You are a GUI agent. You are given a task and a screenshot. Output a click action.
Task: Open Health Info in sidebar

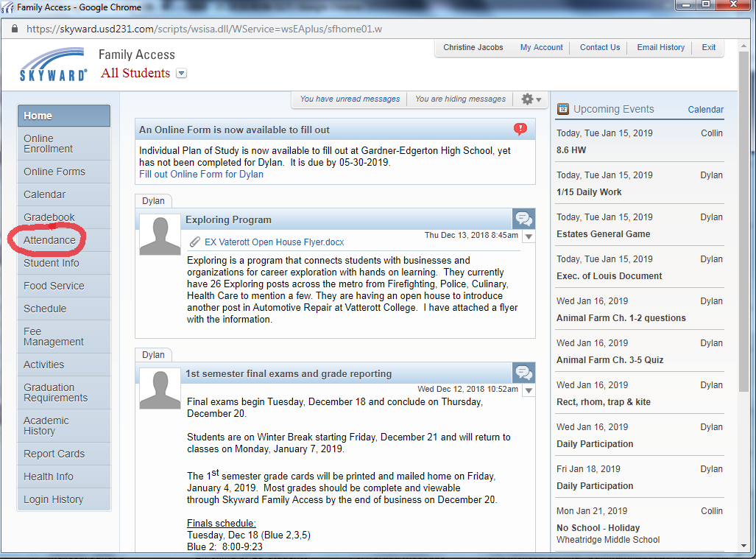[64, 477]
